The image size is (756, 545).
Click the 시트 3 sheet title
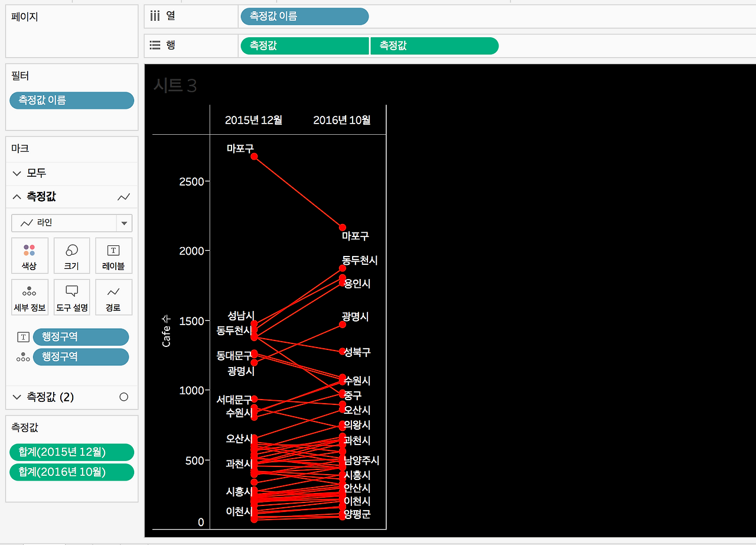click(175, 86)
